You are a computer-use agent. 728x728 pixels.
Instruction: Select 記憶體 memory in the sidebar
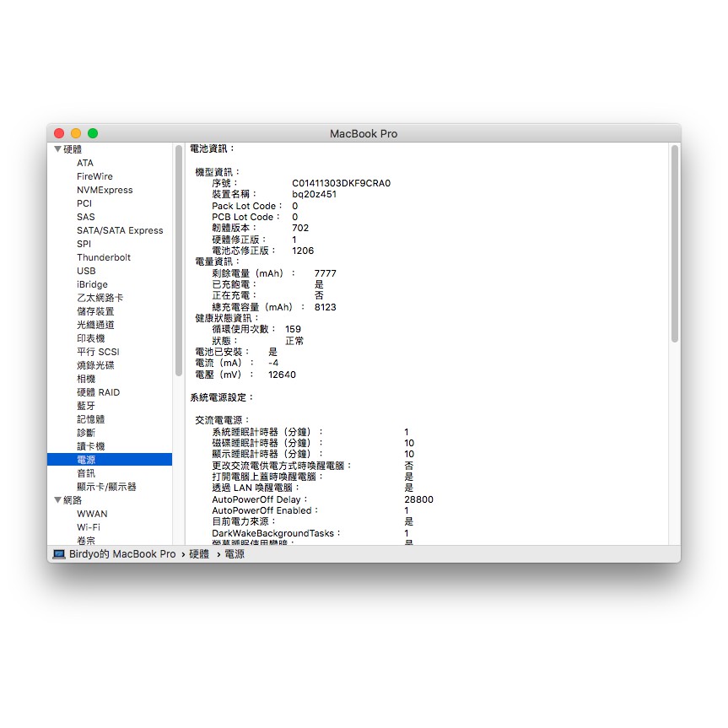coord(89,419)
